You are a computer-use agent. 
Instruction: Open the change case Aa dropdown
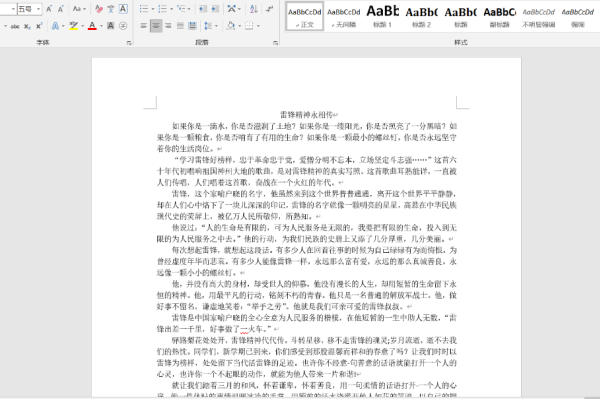79,9
